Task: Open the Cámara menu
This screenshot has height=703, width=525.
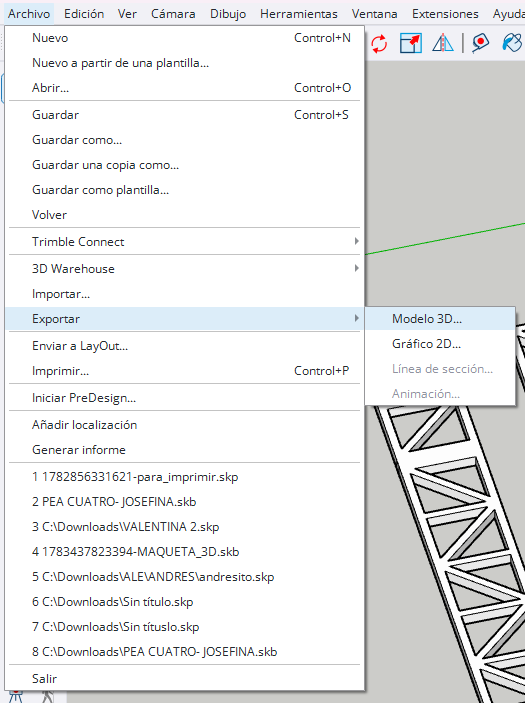Action: pyautogui.click(x=173, y=14)
